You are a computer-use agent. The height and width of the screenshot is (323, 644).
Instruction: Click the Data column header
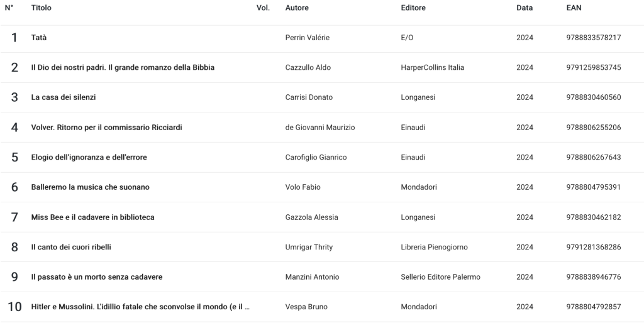click(x=525, y=8)
